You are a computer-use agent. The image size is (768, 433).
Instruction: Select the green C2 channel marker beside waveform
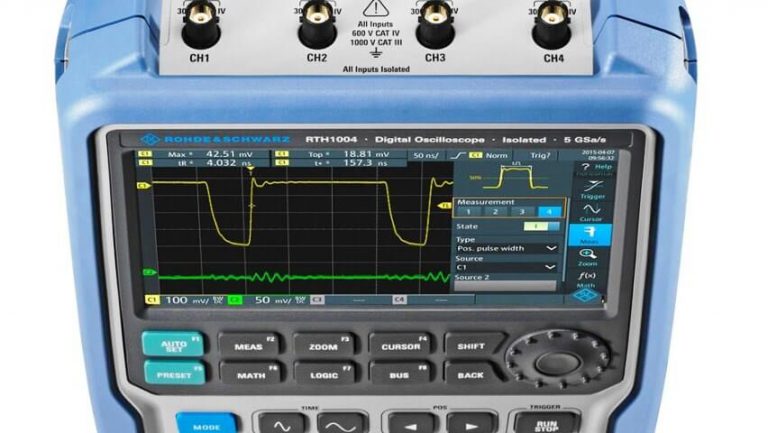(149, 272)
